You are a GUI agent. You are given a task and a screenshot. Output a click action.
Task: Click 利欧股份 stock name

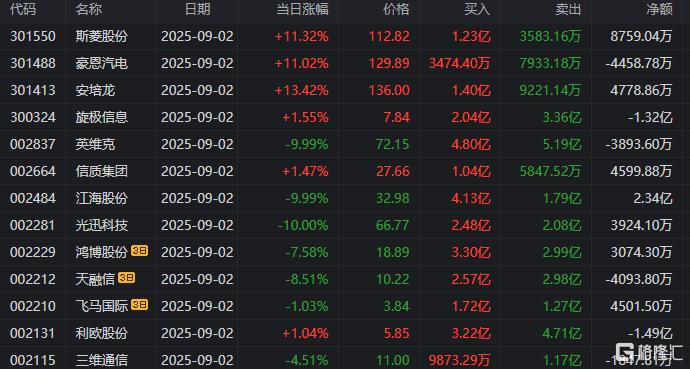pos(102,333)
